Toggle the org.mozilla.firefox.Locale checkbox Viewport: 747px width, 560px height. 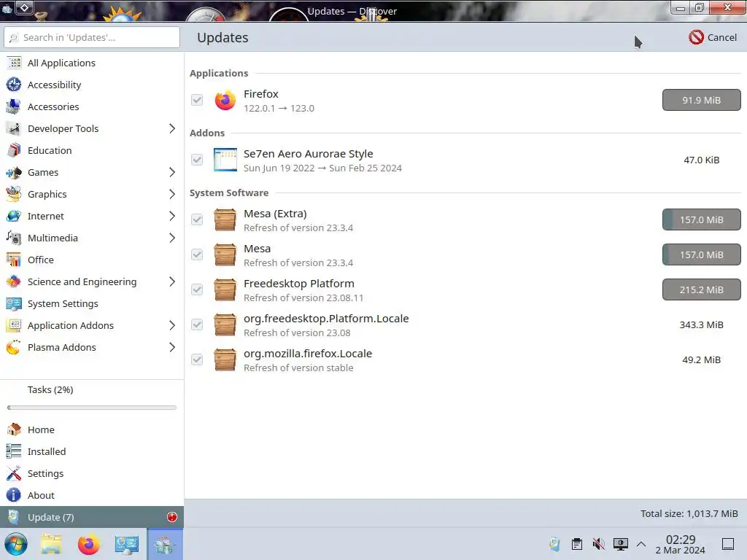197,359
